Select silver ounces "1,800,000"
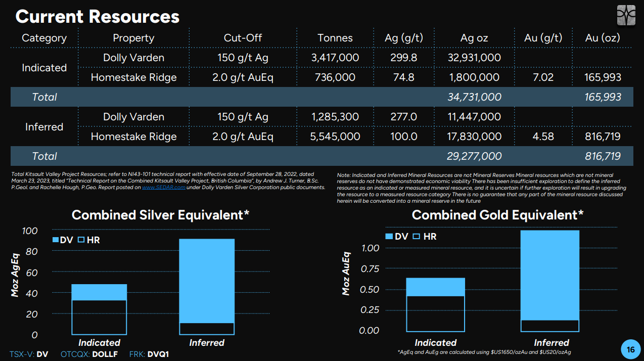 (x=474, y=77)
